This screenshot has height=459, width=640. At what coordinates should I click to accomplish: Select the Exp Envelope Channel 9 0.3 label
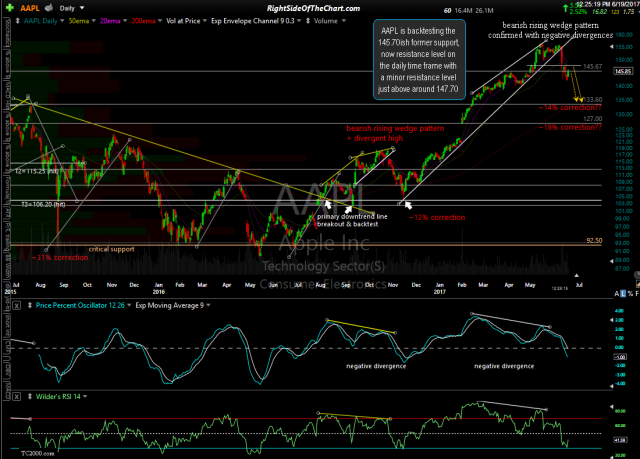tap(253, 21)
